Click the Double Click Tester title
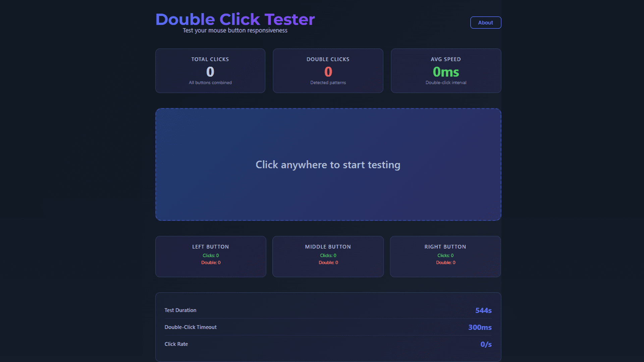 pos(235,19)
